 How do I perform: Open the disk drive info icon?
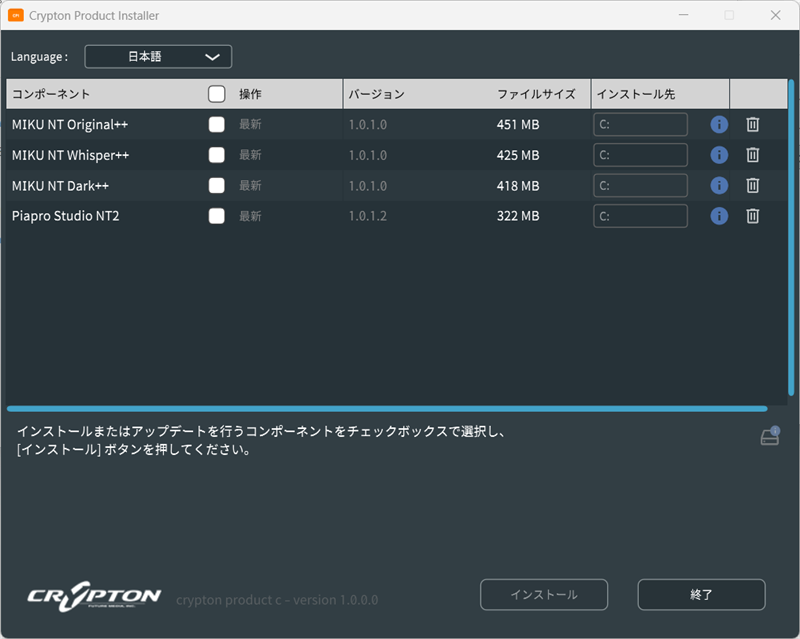pyautogui.click(x=770, y=436)
